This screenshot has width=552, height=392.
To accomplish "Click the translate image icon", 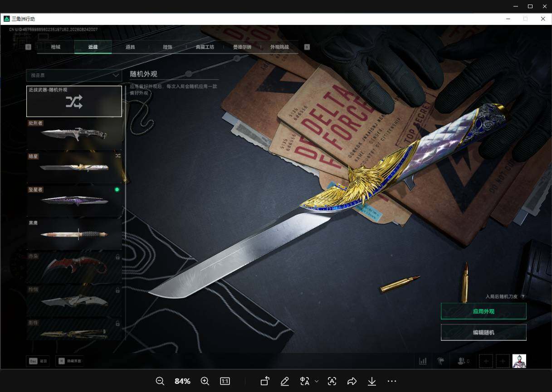I will [x=305, y=381].
